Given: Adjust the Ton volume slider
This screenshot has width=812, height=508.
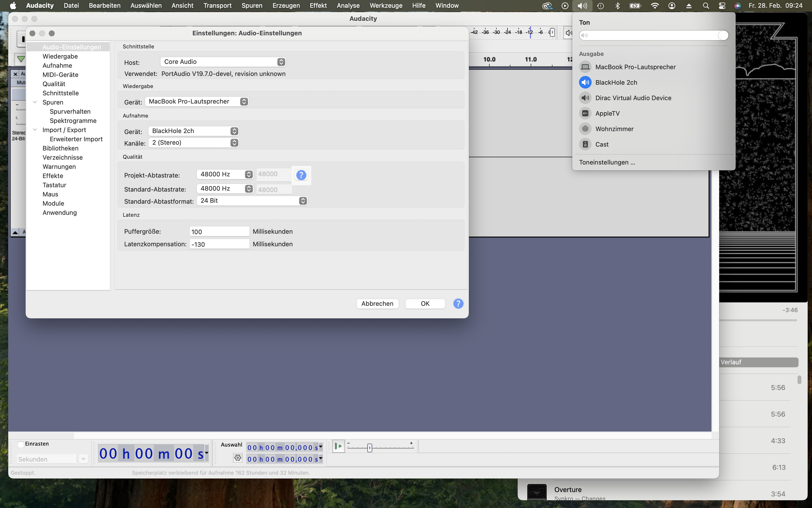Looking at the screenshot, I should tap(654, 35).
